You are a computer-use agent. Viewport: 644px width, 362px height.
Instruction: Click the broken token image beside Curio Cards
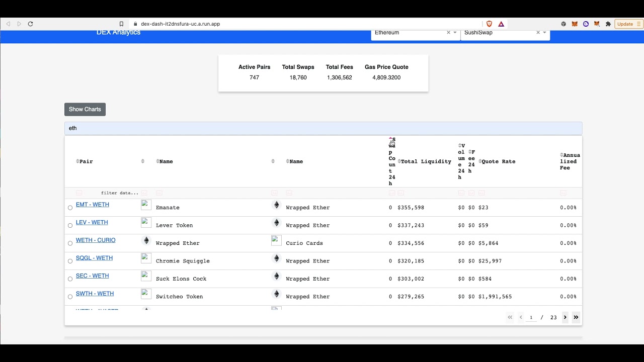(x=276, y=240)
